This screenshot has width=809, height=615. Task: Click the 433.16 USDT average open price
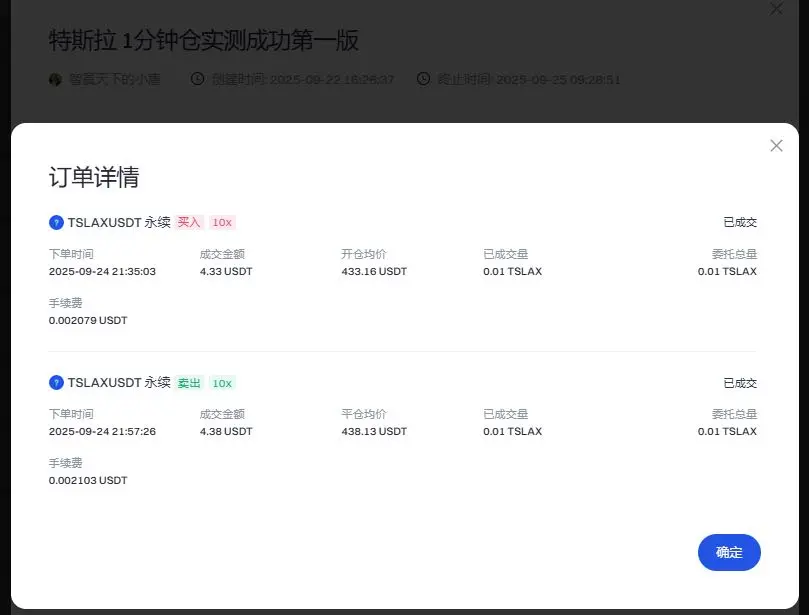pos(374,271)
